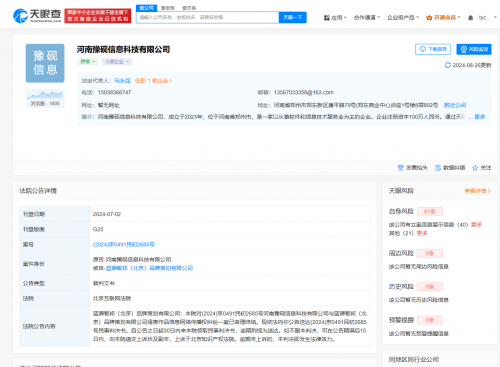
Task: Expand the 企业级产品 dropdown menu
Action: pyautogui.click(x=403, y=17)
